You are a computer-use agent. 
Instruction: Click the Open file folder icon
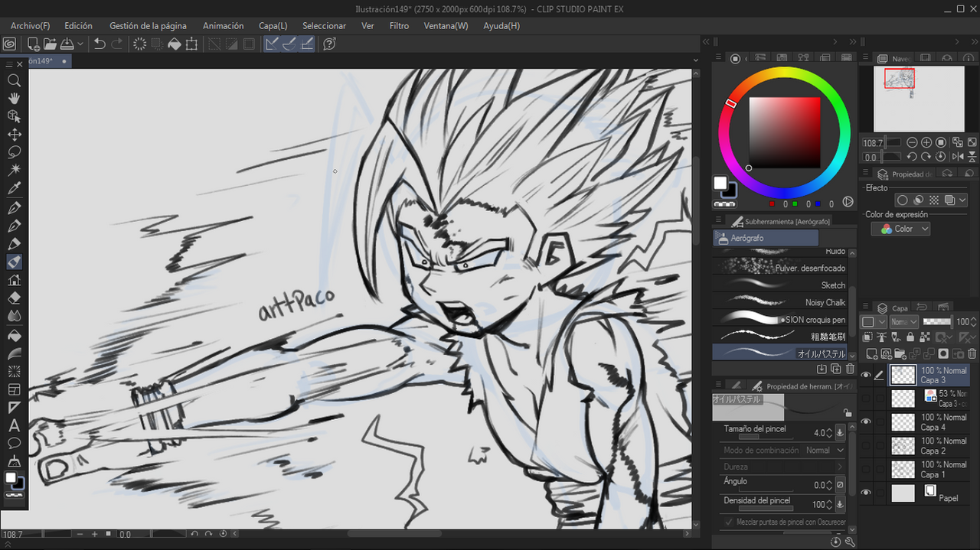50,44
